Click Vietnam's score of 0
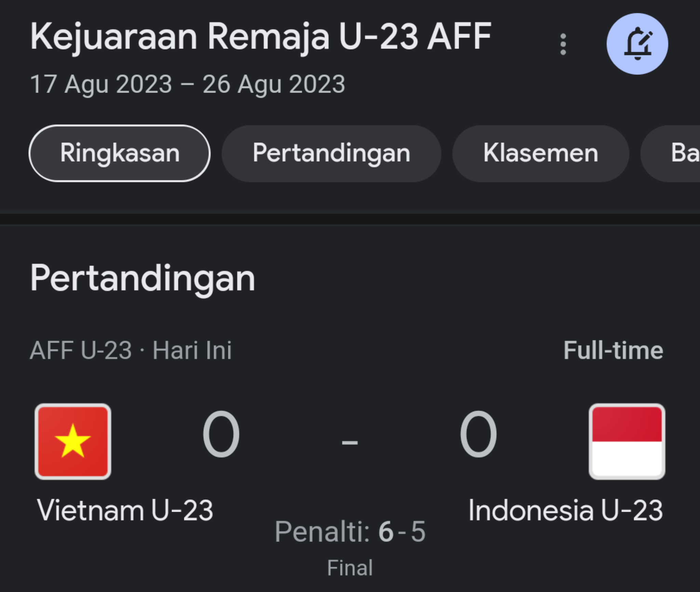Screen dimensions: 700x592 point(221,434)
